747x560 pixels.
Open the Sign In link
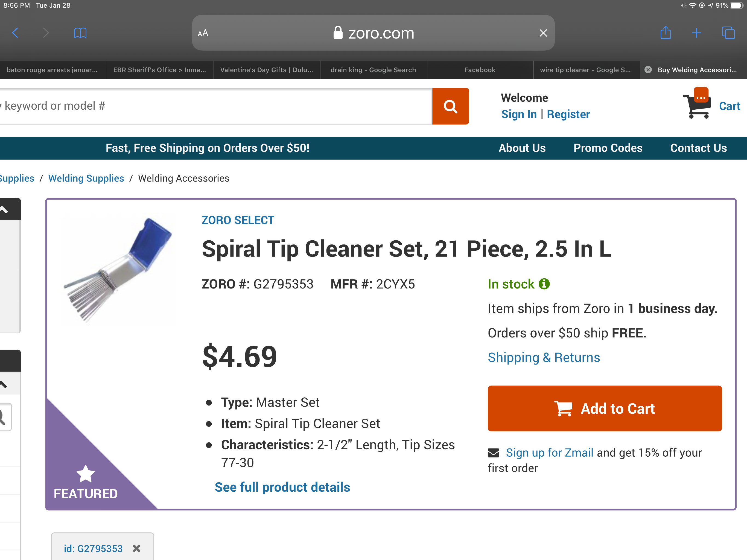[519, 114]
